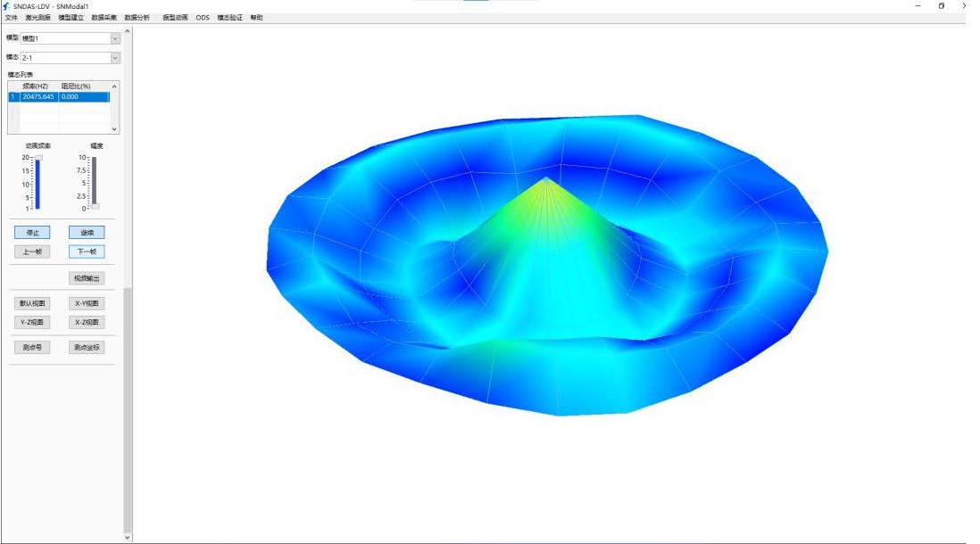This screenshot has width=980, height=544.
Task: Switch to the X-Y视图 view
Action: coord(87,303)
